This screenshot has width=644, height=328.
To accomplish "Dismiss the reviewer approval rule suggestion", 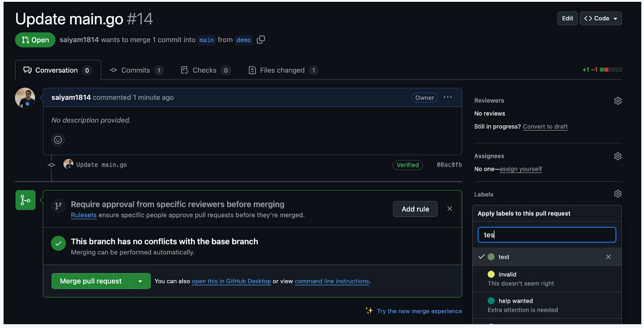I will pos(449,209).
